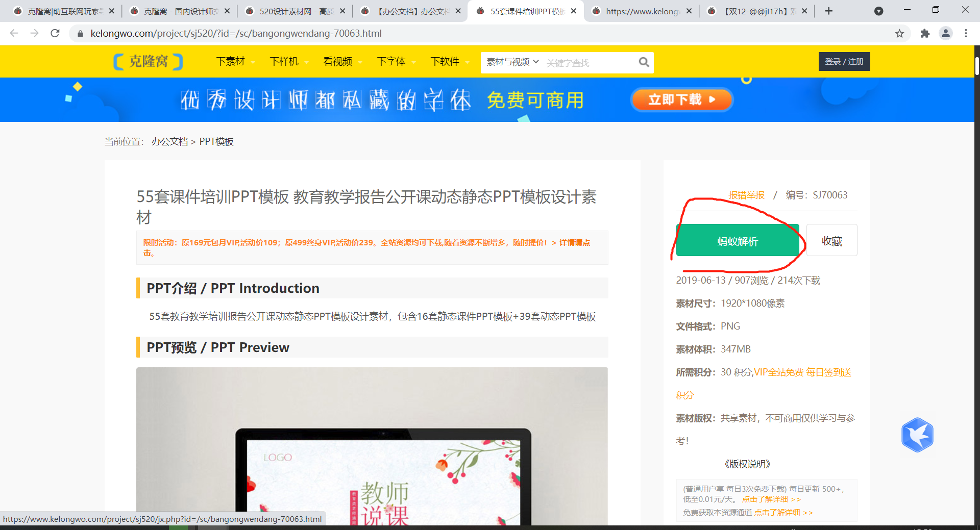Bookmark this page with star icon

click(x=899, y=33)
